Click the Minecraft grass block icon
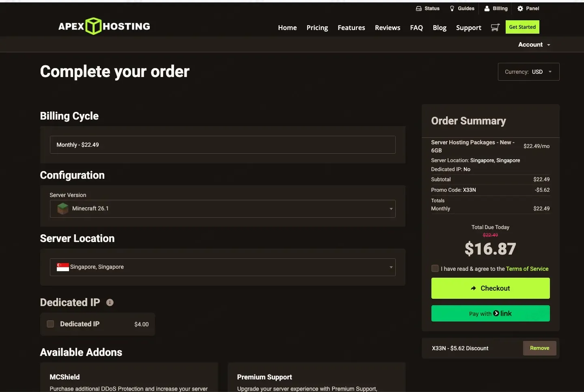This screenshot has width=584, height=392. point(63,209)
